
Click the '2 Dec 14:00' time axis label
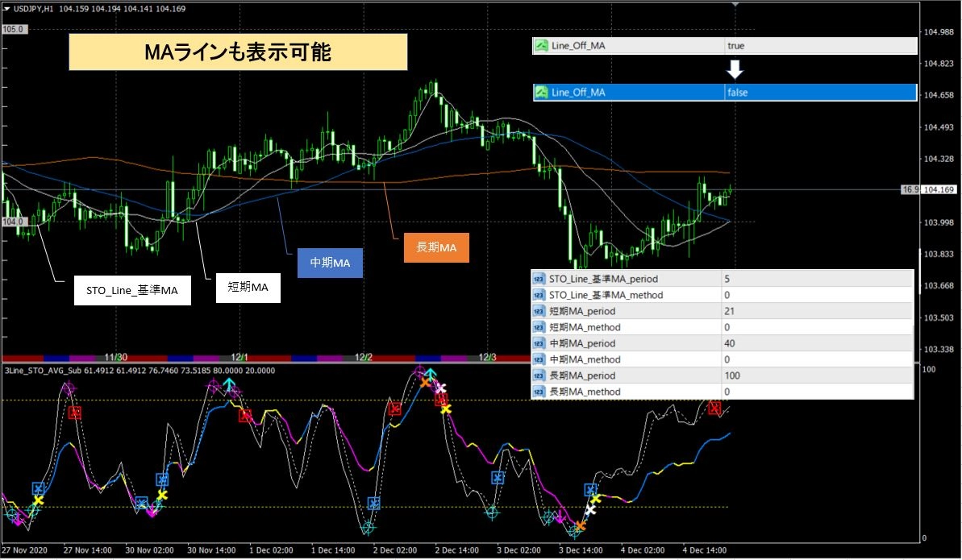tap(456, 550)
